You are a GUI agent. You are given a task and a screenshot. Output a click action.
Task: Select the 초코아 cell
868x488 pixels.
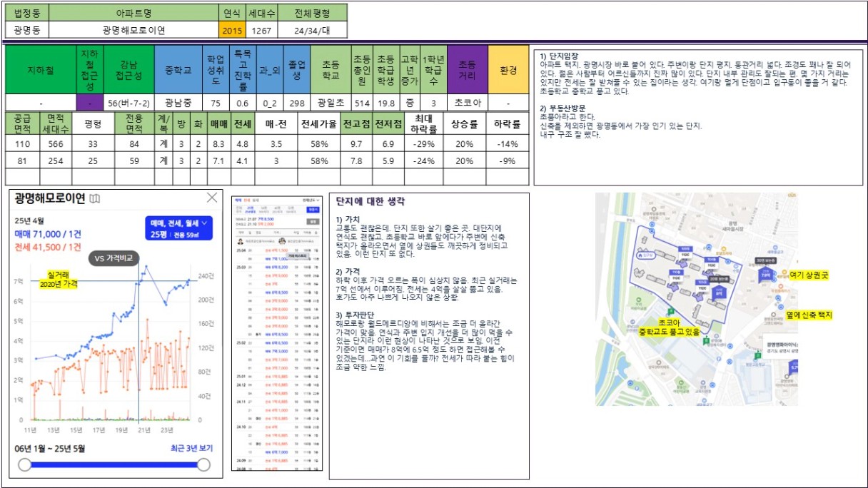(468, 103)
